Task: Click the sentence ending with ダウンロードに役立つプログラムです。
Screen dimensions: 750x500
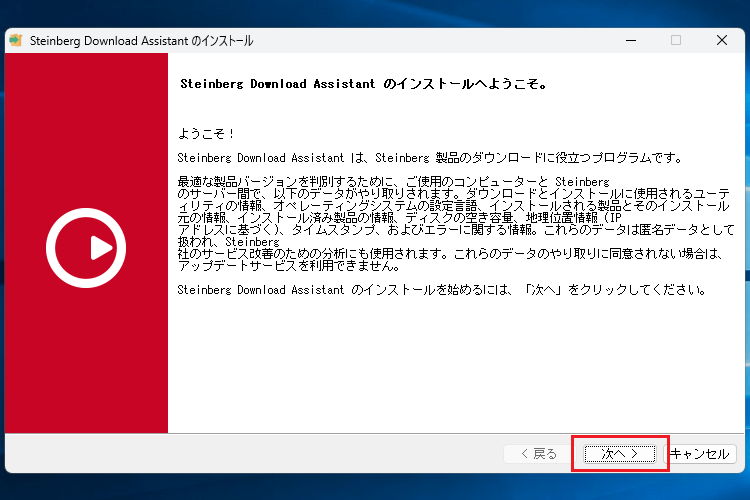Action: coord(429,158)
